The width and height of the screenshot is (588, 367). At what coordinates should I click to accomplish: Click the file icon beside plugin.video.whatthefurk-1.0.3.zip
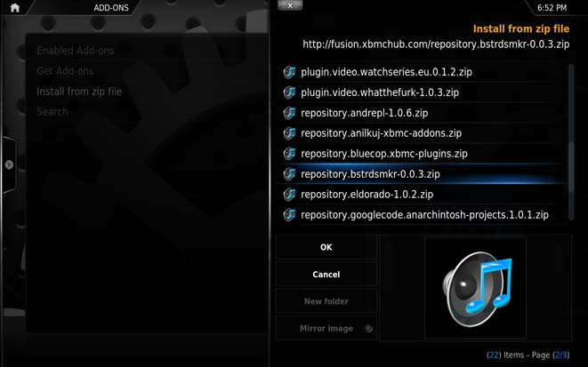(289, 92)
